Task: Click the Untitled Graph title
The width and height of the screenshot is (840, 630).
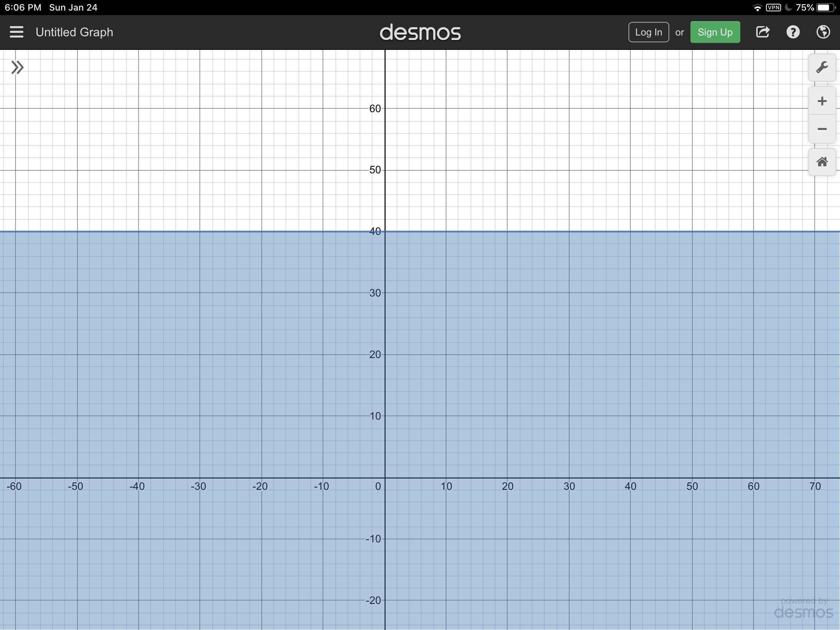Action: pyautogui.click(x=74, y=32)
